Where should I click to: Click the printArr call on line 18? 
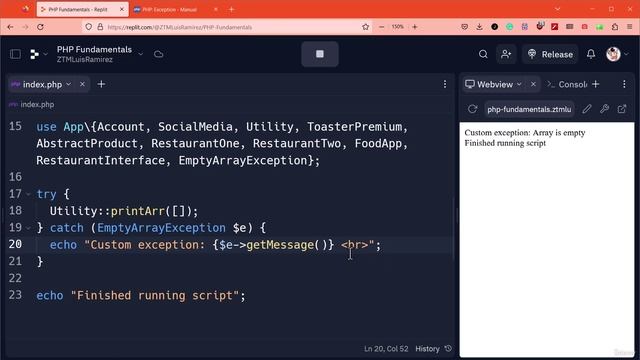[x=138, y=211]
